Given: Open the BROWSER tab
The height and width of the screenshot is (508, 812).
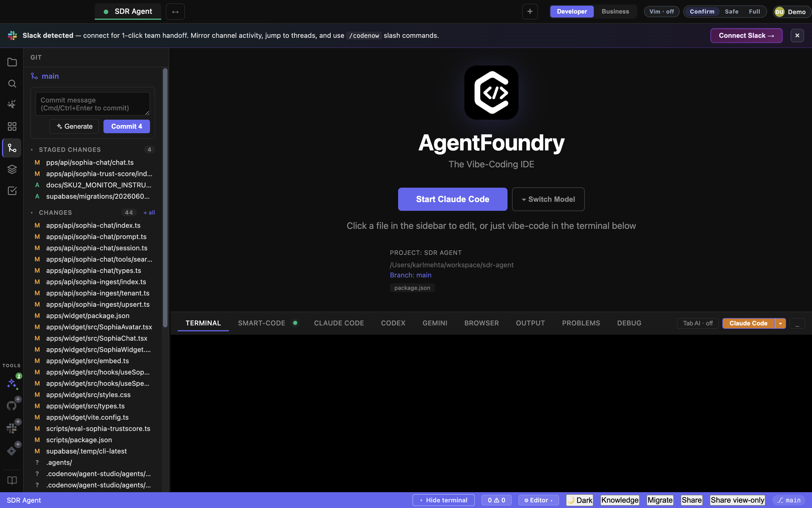Looking at the screenshot, I should coord(482,323).
